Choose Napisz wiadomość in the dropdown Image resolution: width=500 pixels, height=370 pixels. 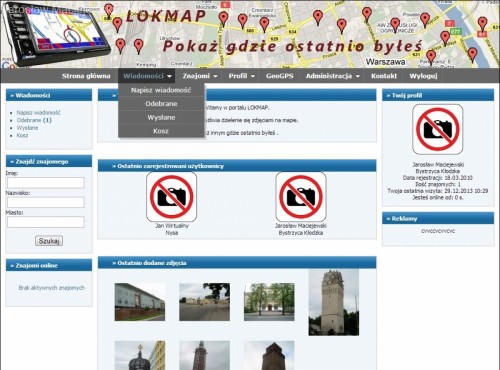coord(161,90)
